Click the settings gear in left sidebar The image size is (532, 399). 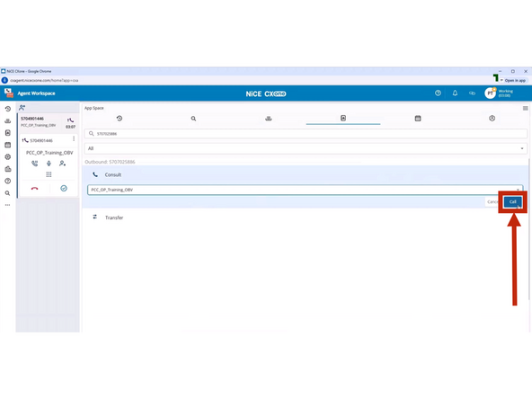(8, 156)
